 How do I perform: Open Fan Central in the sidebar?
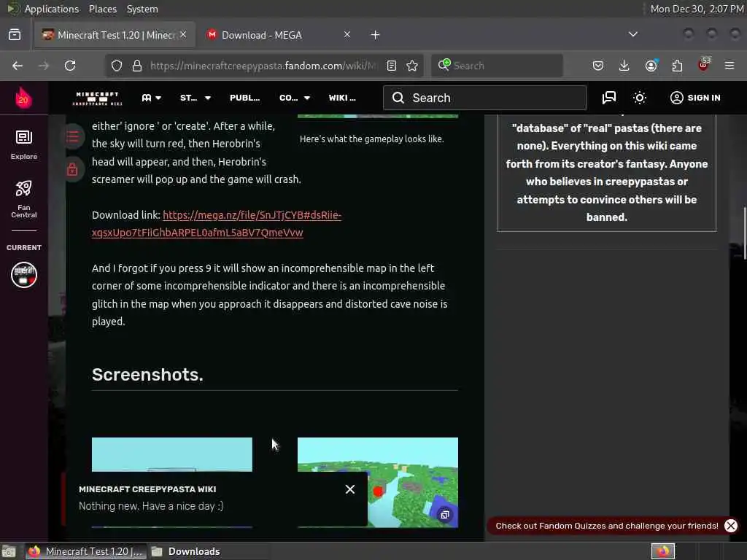[24, 199]
